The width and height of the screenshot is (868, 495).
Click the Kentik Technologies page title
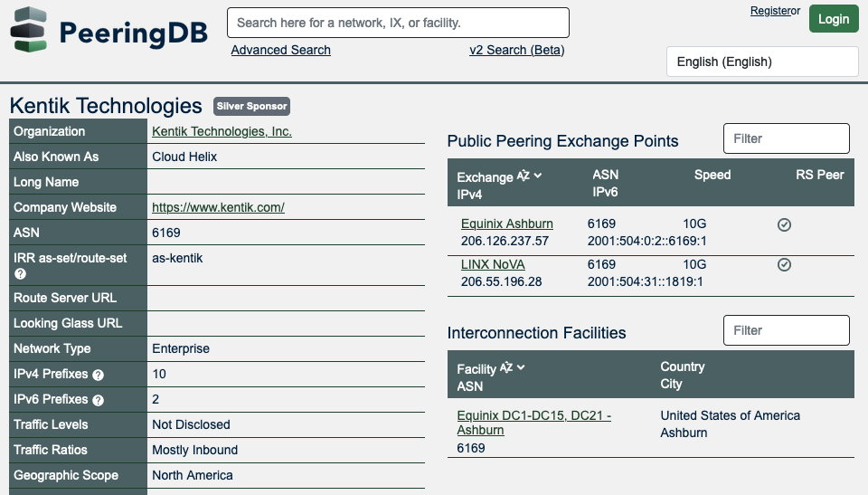coord(106,105)
